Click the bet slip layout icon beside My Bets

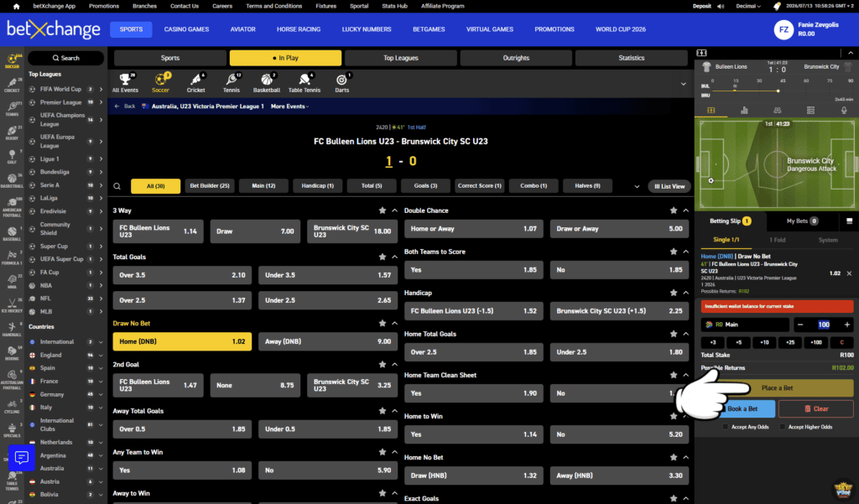(849, 221)
